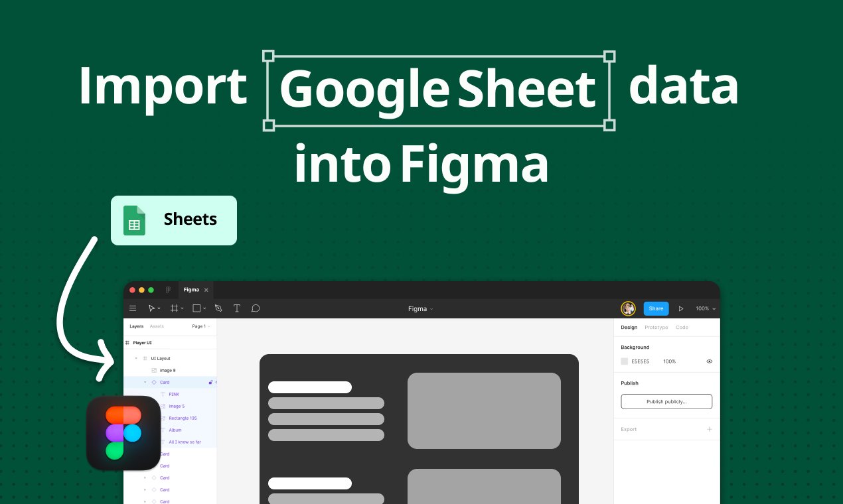Add an export setting with the plus
This screenshot has width=843, height=504.
[710, 429]
